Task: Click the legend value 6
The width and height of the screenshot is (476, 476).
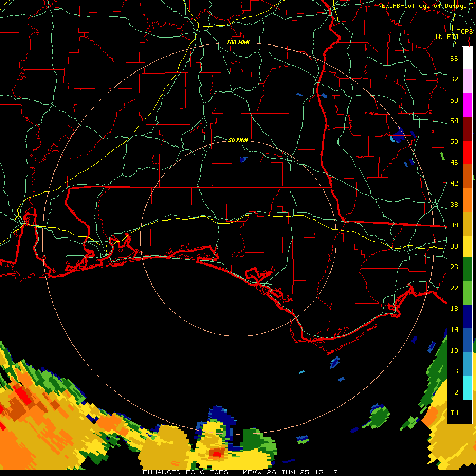Action: click(x=456, y=371)
